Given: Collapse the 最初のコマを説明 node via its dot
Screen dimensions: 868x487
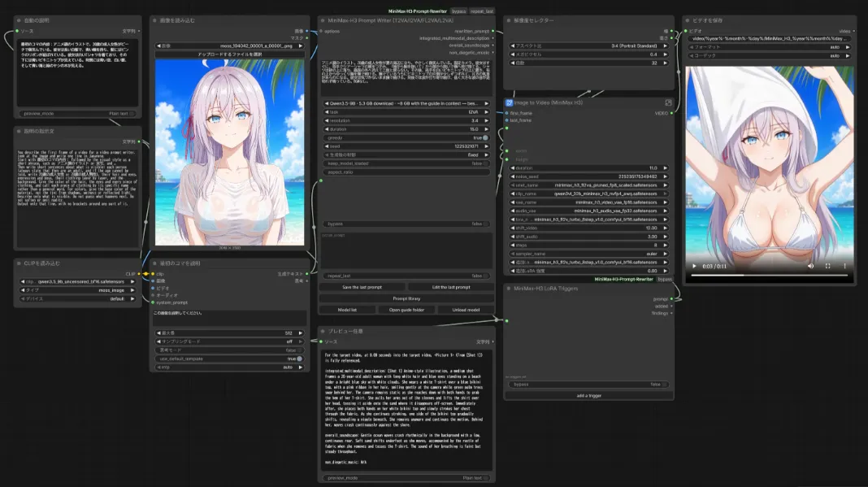Looking at the screenshot, I should point(154,263).
